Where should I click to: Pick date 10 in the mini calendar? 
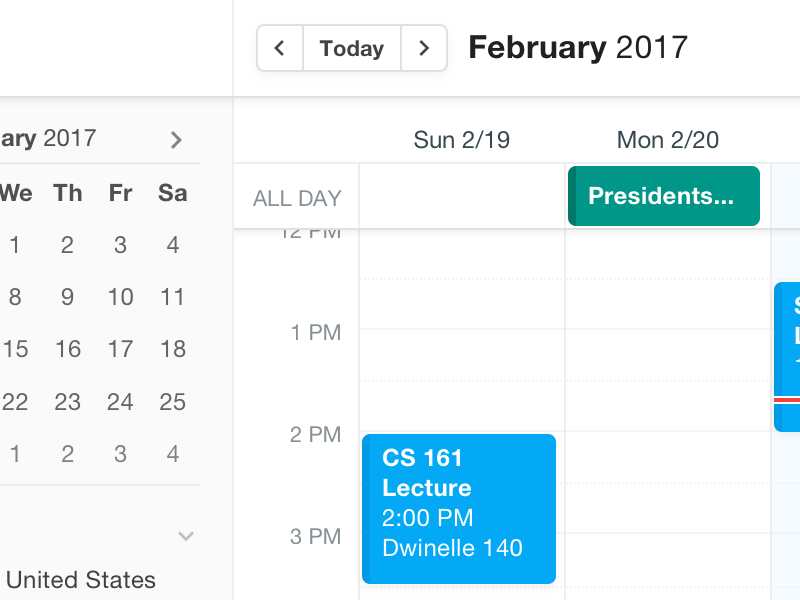[x=120, y=297]
